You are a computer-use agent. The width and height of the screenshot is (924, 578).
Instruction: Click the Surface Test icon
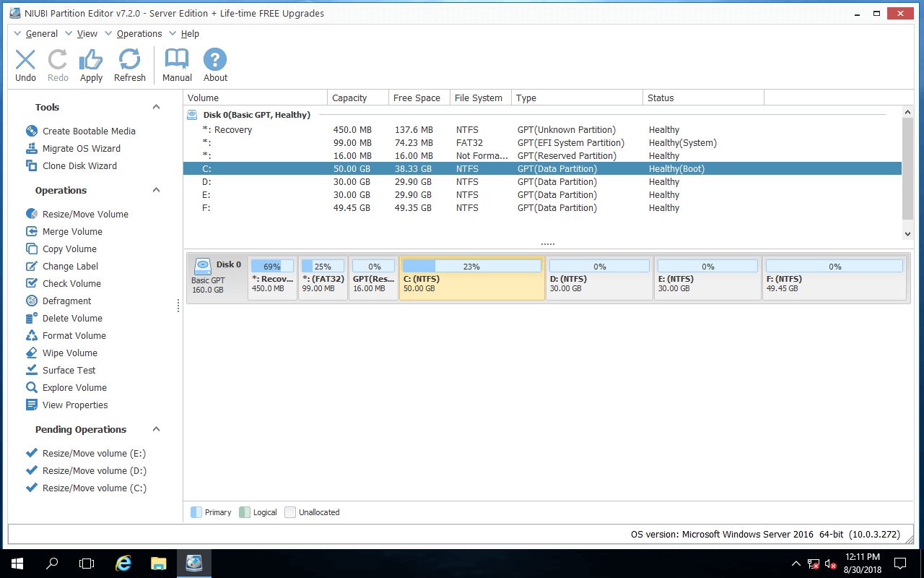point(31,370)
